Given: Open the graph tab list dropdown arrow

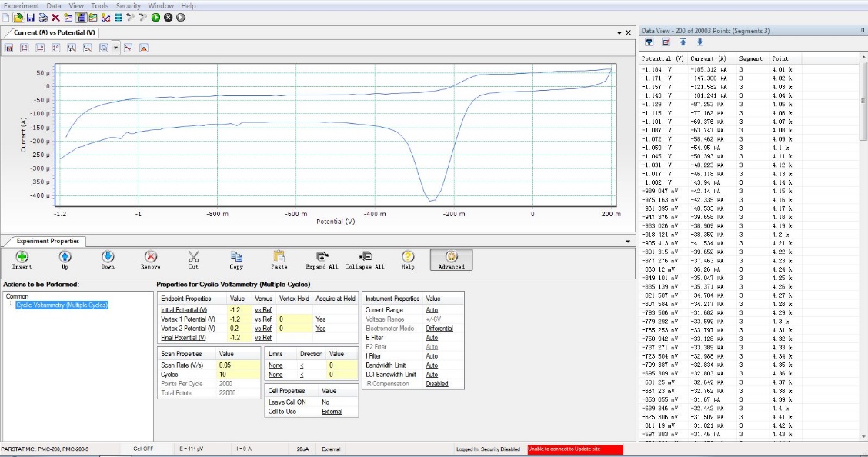Looking at the screenshot, I should [619, 32].
